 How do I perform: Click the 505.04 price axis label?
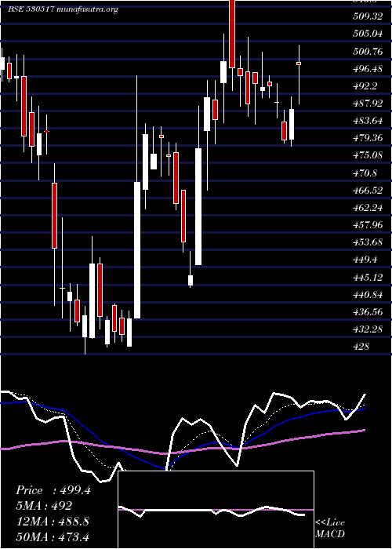point(368,34)
